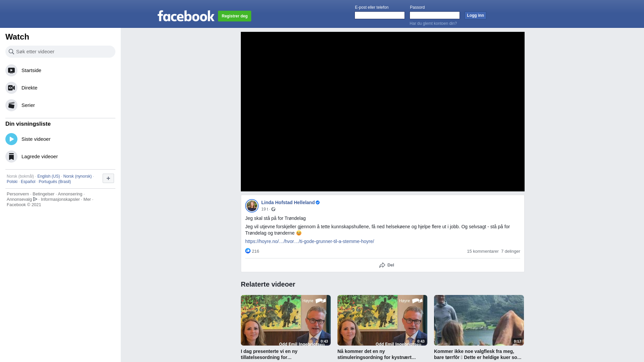The image size is (644, 362).
Task: Focus the Søk etter videoer search box
Action: 60,52
